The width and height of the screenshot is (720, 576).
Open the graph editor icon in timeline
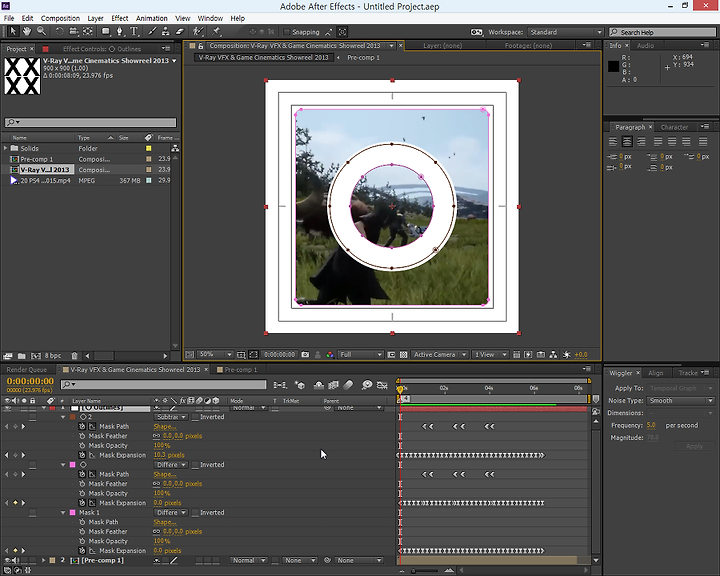click(382, 385)
